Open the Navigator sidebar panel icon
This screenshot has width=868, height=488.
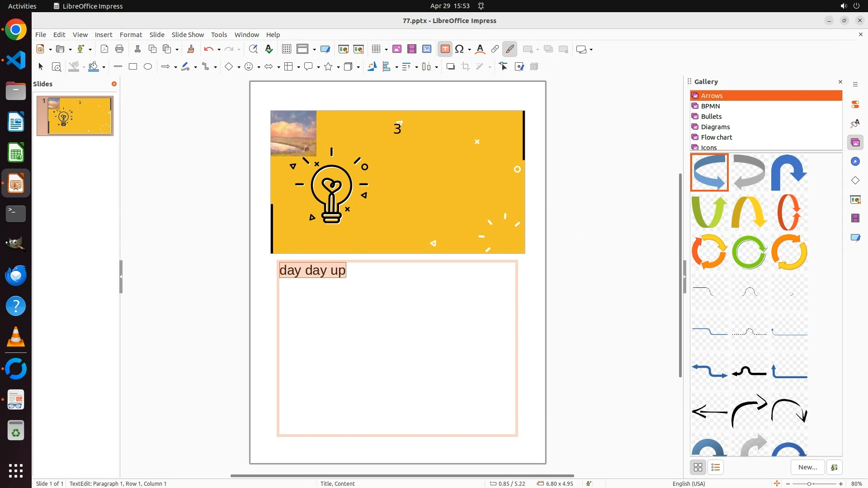[855, 162]
